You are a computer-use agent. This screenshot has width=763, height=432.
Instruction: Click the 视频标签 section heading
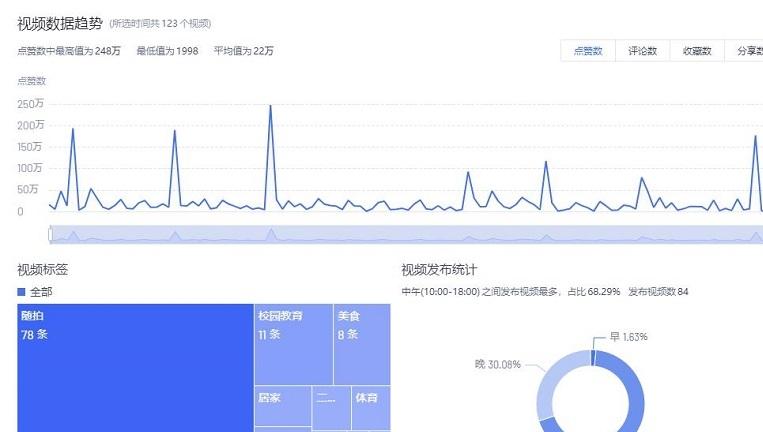click(43, 270)
